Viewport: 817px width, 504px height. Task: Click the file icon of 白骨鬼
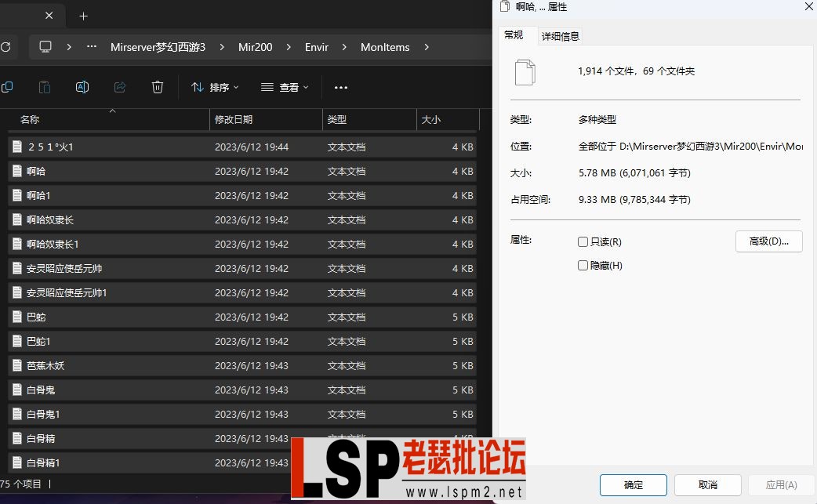[x=17, y=390]
